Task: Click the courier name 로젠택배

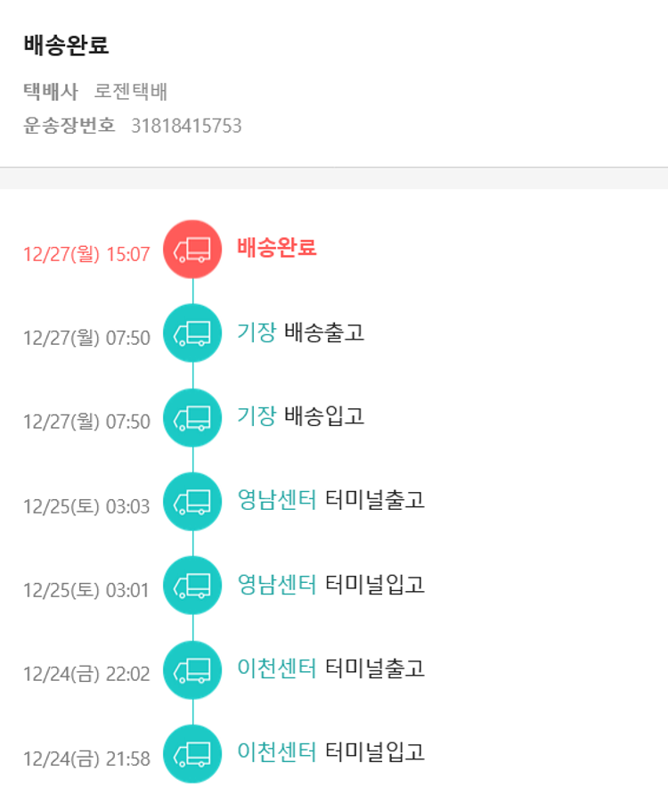Action: [132, 91]
